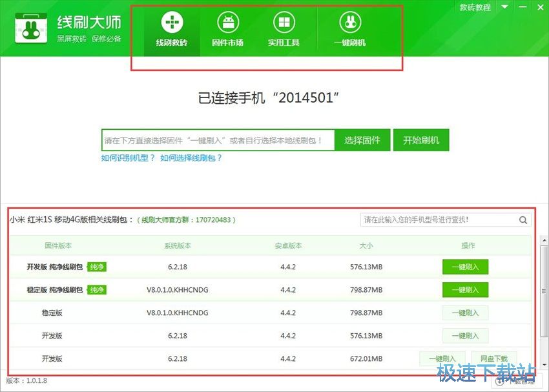Click the firmware list scrollbar thumb
The image size is (549, 392).
(544, 291)
